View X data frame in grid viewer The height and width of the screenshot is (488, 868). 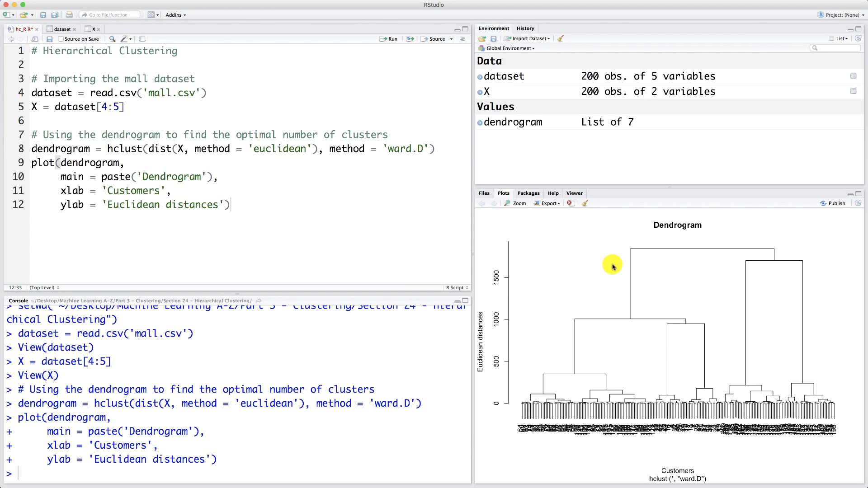[x=853, y=91]
